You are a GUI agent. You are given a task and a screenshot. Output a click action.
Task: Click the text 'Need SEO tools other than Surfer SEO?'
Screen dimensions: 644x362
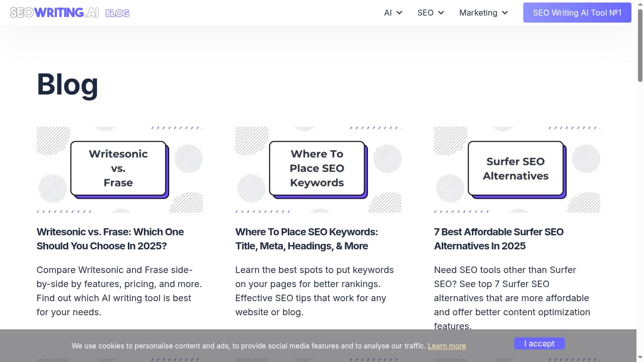point(505,277)
